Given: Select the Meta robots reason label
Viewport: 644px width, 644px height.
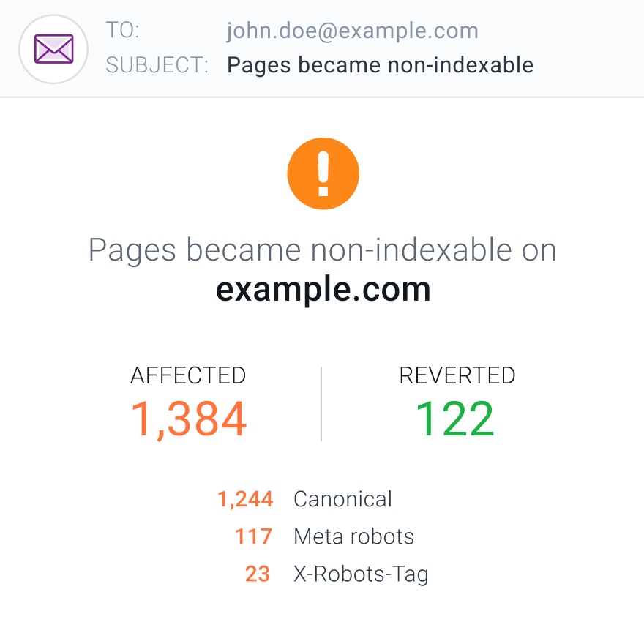Looking at the screenshot, I should 354,536.
